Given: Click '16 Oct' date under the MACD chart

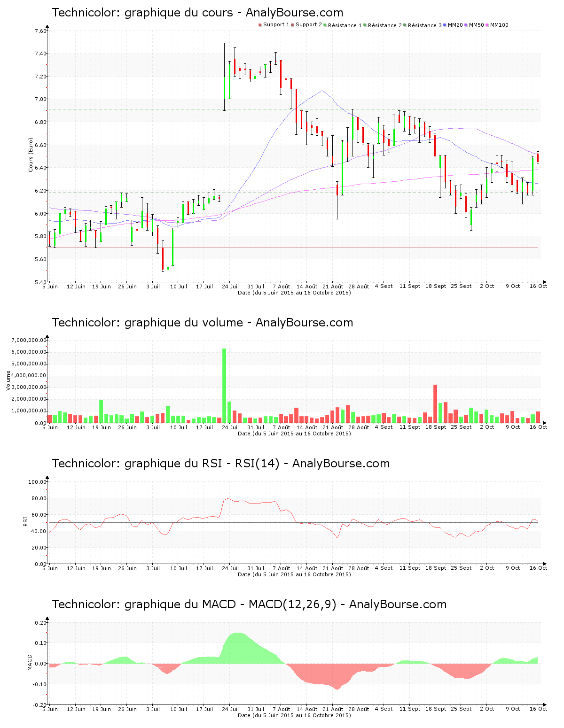Looking at the screenshot, I should tap(539, 709).
